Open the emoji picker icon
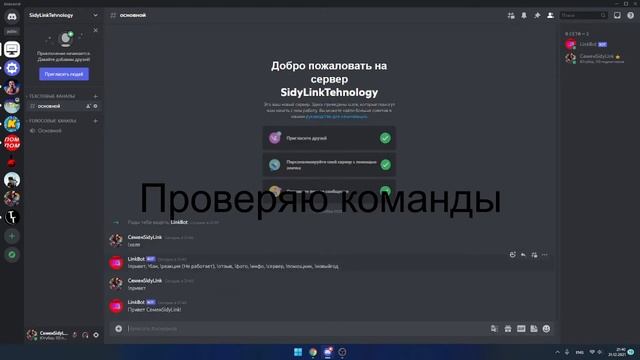 [x=547, y=329]
